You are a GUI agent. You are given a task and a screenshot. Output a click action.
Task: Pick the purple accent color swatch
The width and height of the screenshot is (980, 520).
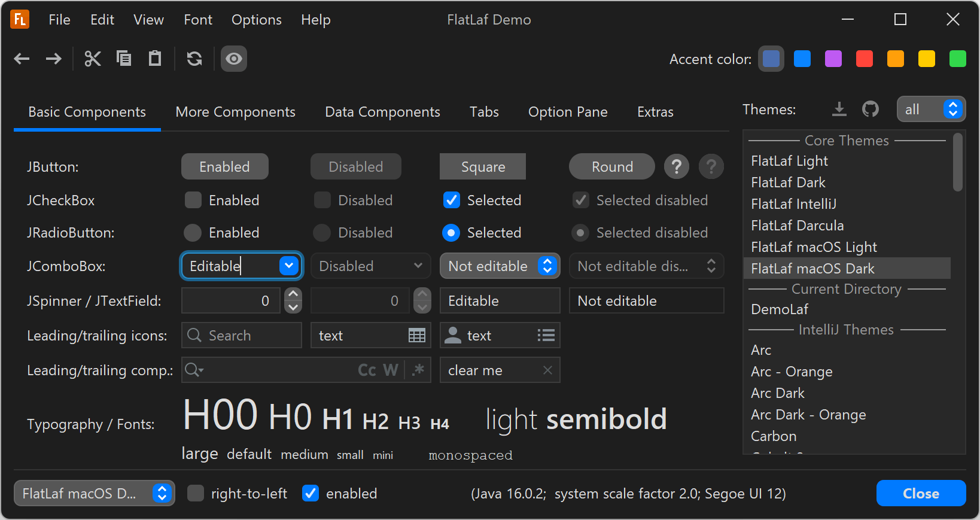pyautogui.click(x=833, y=59)
